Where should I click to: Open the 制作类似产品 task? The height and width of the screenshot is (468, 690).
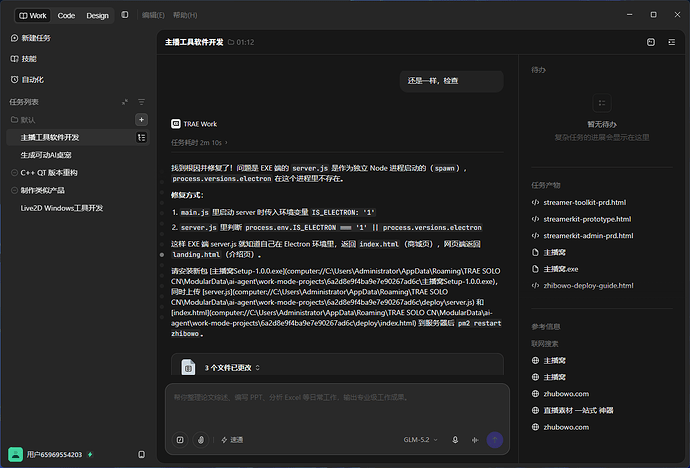[x=43, y=190]
